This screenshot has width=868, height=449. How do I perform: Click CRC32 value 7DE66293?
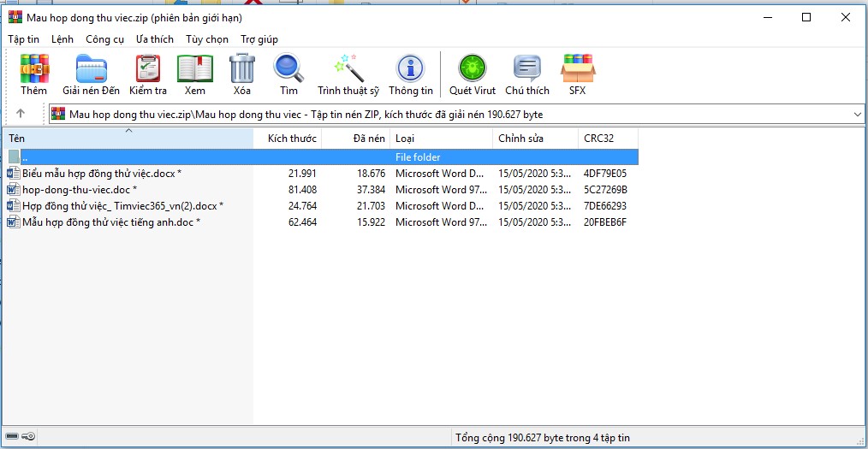[x=605, y=206]
